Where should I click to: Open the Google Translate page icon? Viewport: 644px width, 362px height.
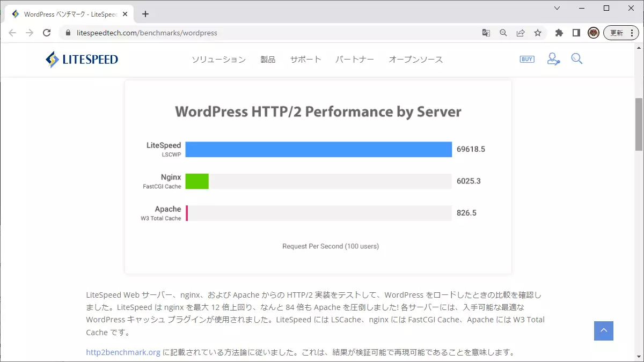pyautogui.click(x=486, y=33)
